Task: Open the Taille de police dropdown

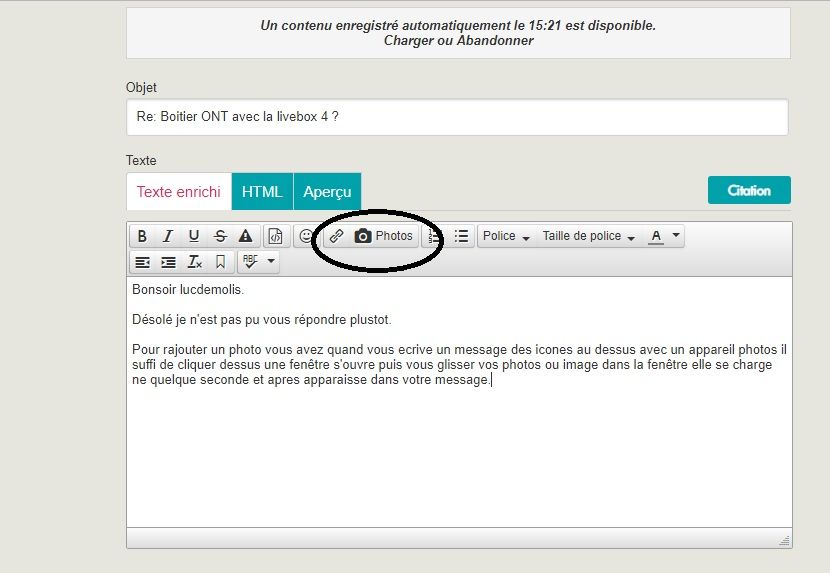Action: click(589, 236)
